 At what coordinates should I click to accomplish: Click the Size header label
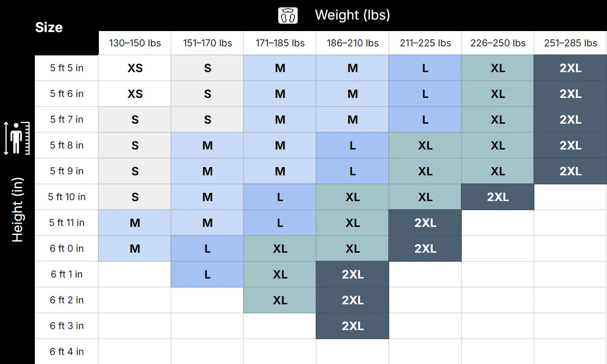(49, 28)
